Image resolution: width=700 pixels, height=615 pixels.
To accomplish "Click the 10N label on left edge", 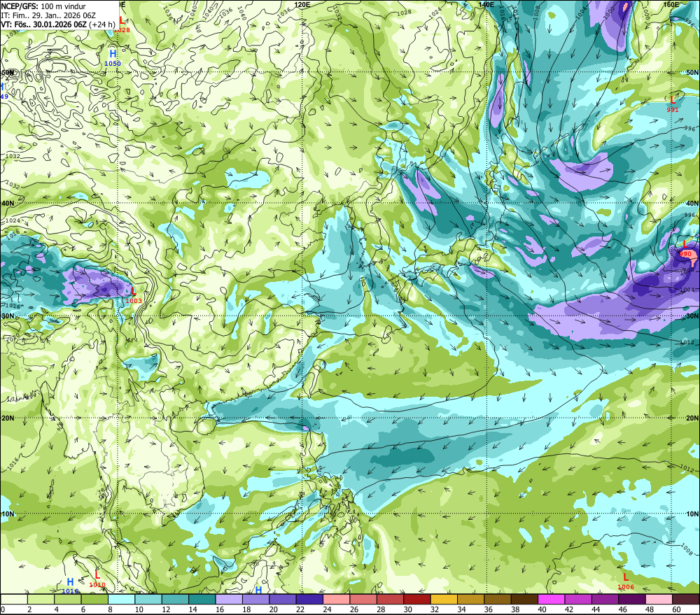I will click(8, 514).
